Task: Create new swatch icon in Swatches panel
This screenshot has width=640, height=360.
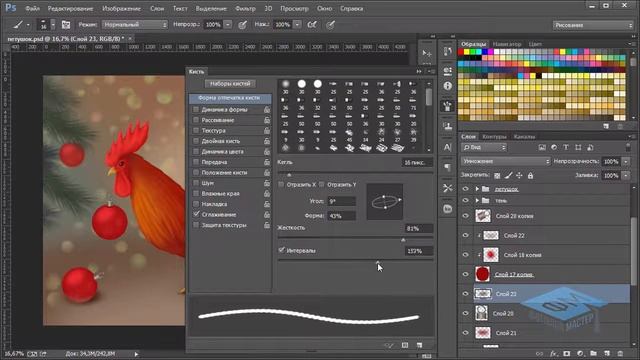Action: tap(606, 126)
